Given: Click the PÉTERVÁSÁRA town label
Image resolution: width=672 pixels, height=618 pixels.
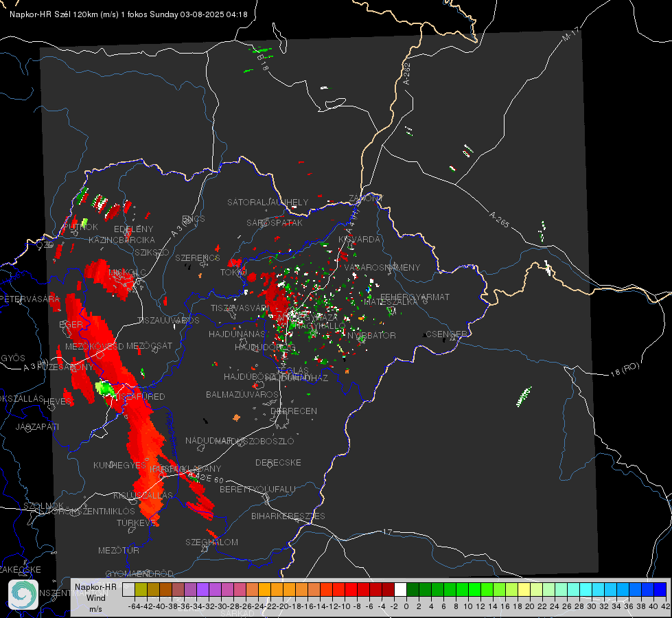Looking at the screenshot, I should (x=30, y=299).
